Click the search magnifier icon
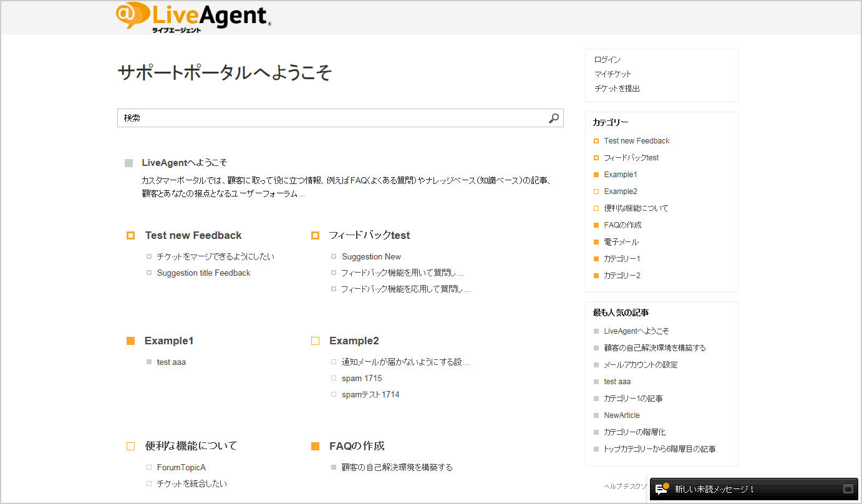862x504 pixels. (554, 118)
